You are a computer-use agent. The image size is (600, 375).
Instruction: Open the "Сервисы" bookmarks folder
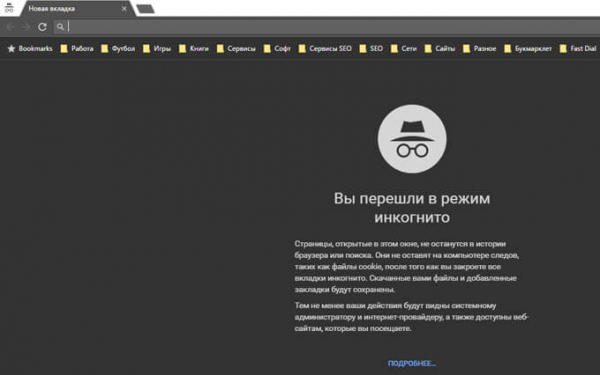click(x=236, y=49)
